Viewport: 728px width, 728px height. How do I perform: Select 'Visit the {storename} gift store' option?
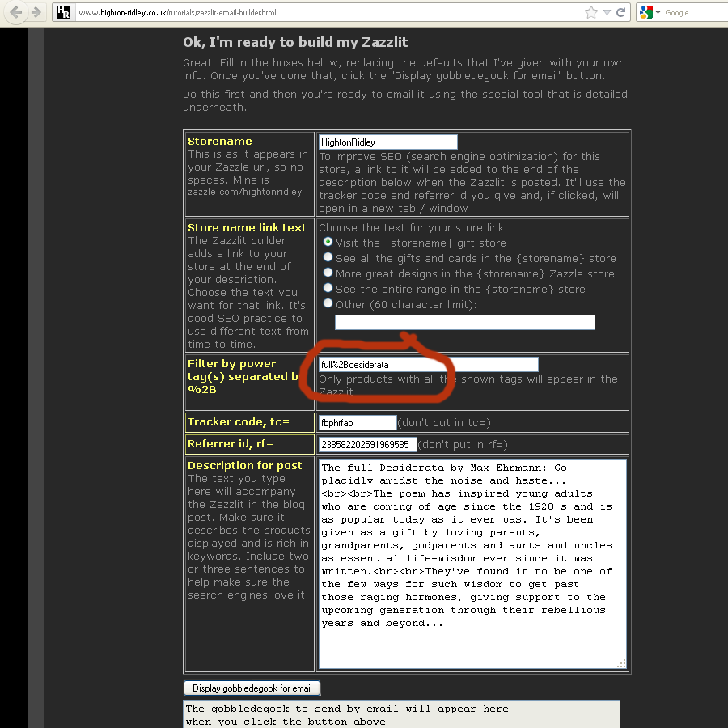point(328,242)
